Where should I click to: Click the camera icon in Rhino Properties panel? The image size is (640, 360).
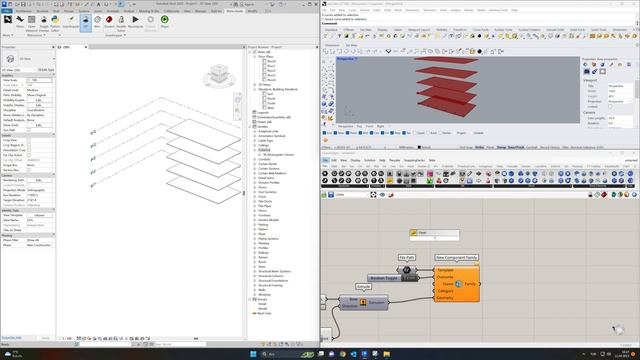click(x=587, y=71)
